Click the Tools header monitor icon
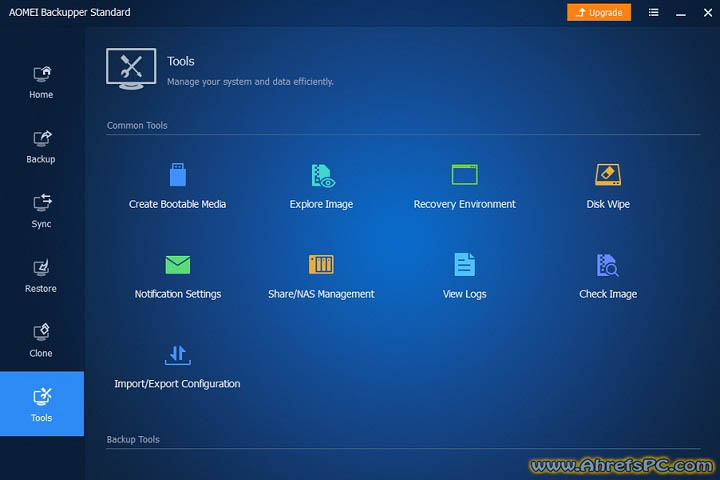 (x=131, y=69)
